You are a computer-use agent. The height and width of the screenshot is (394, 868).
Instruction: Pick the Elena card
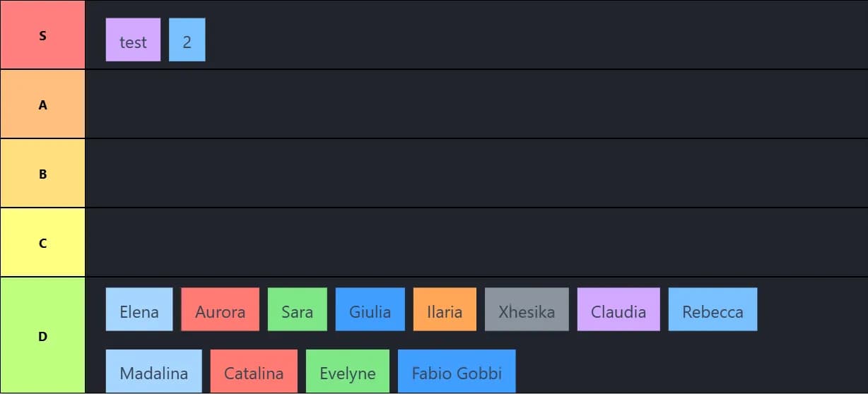(x=139, y=310)
